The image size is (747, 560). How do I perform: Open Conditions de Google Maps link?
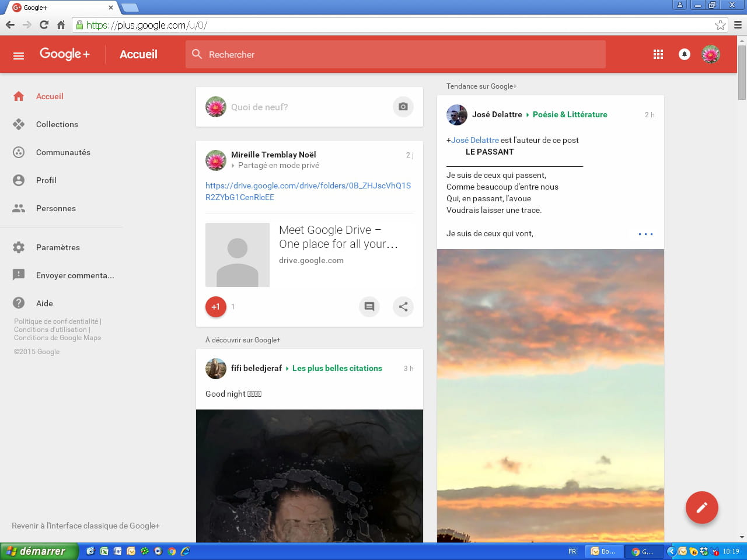[57, 338]
